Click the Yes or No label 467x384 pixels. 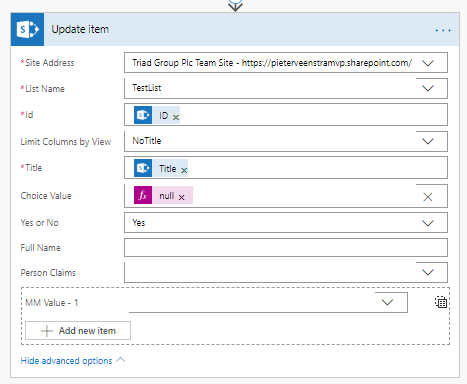[x=39, y=223]
